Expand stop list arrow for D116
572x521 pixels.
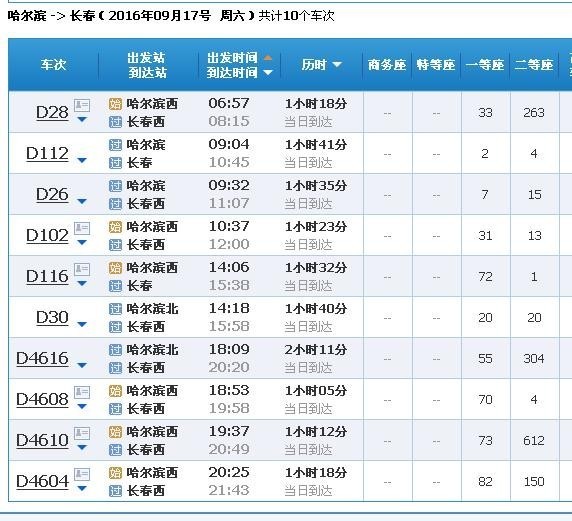[82, 283]
